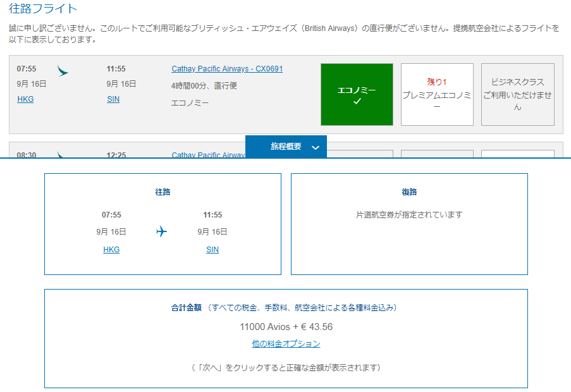Click 9月 16日 under 07:55 in the CX0691 row

[x=32, y=84]
